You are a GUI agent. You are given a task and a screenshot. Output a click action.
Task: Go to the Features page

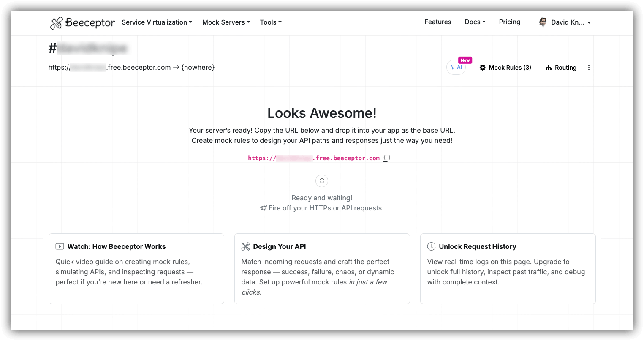(x=438, y=22)
